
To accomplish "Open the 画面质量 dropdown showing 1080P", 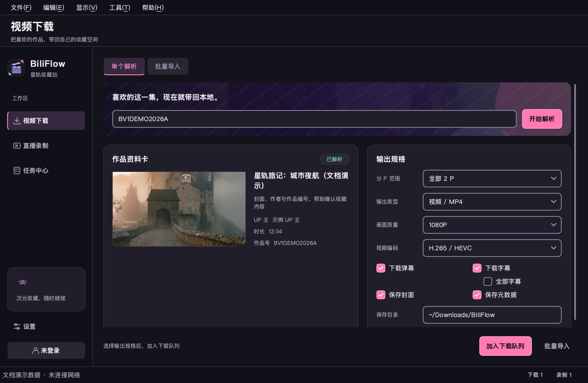I will click(492, 225).
